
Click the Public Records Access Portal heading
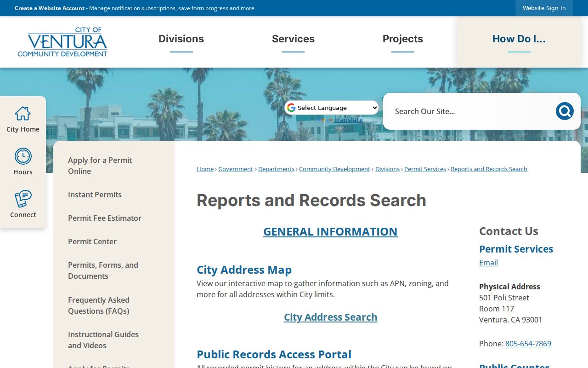point(274,354)
